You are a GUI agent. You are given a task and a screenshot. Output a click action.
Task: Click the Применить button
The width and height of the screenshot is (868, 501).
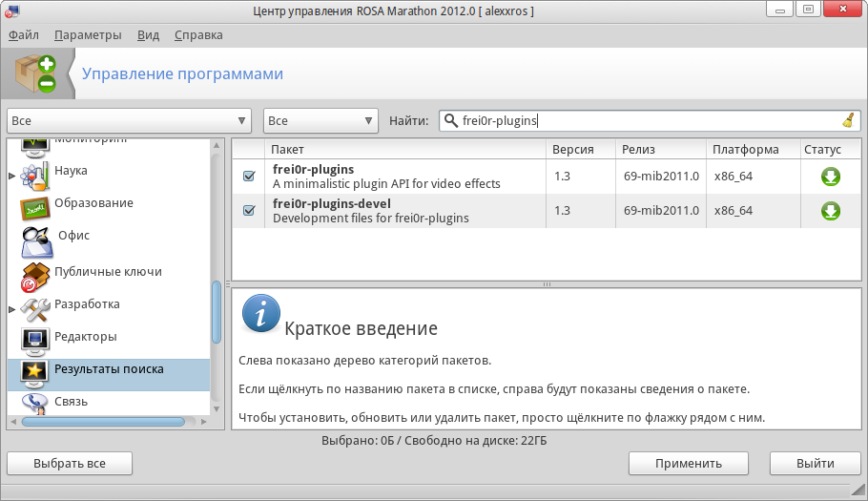(x=689, y=464)
